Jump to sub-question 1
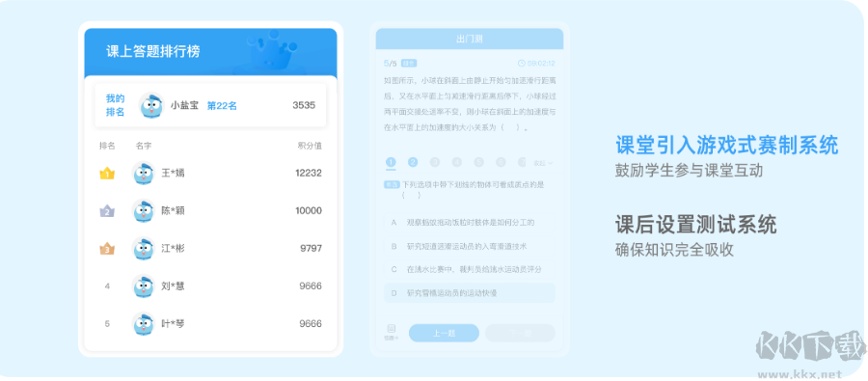Screen dimensions: 868x381 point(391,162)
